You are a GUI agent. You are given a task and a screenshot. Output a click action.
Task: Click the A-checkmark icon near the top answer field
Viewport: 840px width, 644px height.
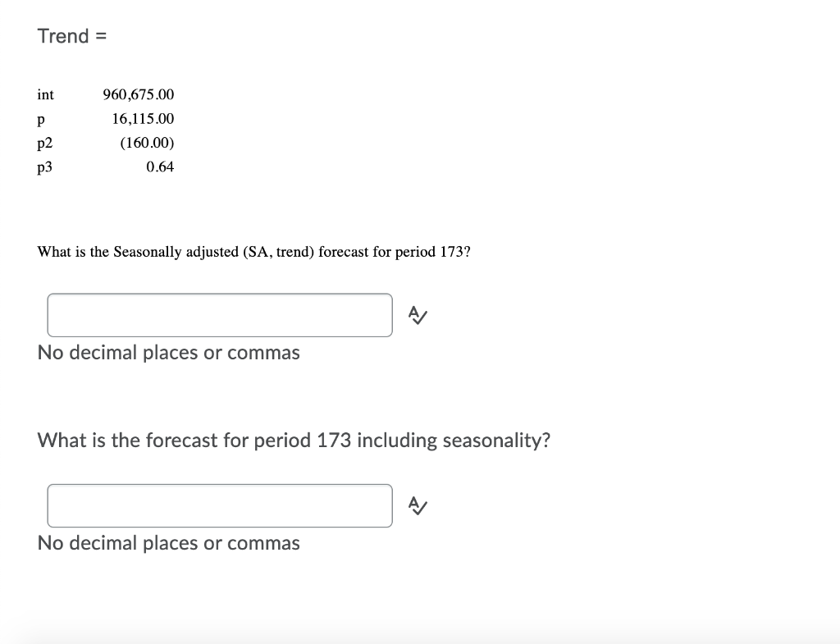coord(417,314)
